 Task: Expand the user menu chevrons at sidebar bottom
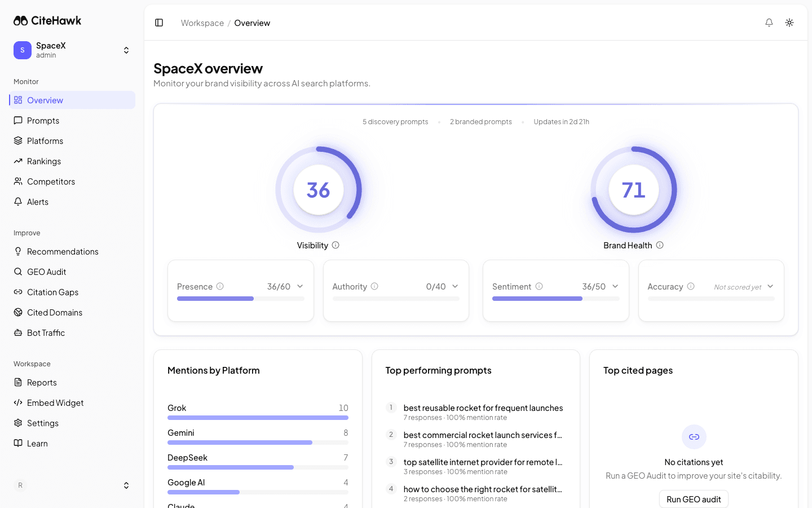point(126,485)
